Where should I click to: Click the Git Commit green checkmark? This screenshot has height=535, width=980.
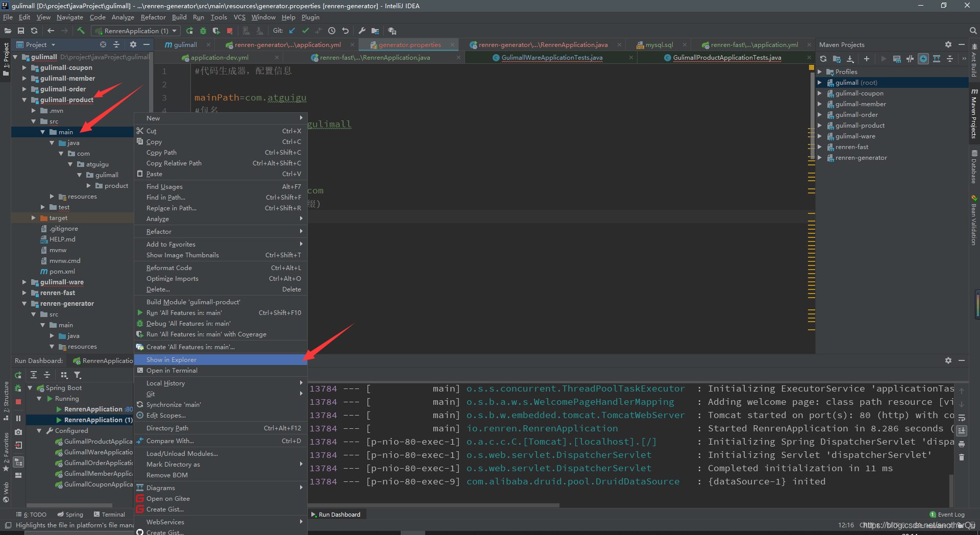click(305, 31)
